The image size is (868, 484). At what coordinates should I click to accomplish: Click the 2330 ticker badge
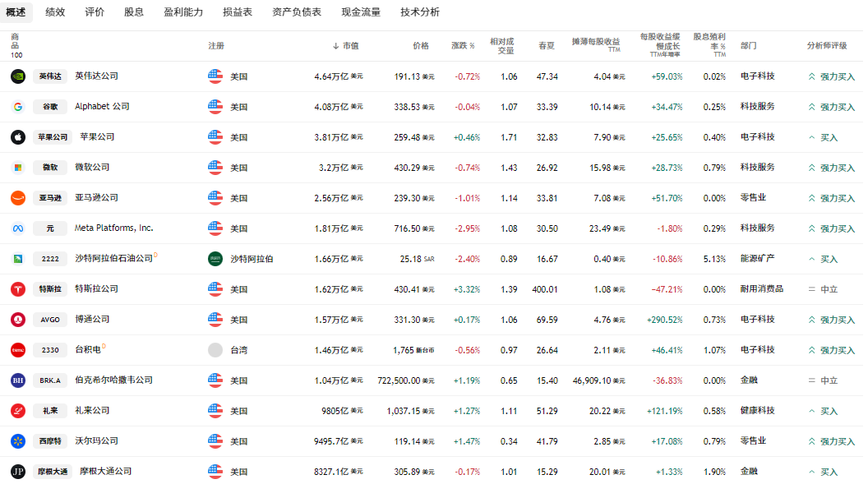click(x=50, y=350)
